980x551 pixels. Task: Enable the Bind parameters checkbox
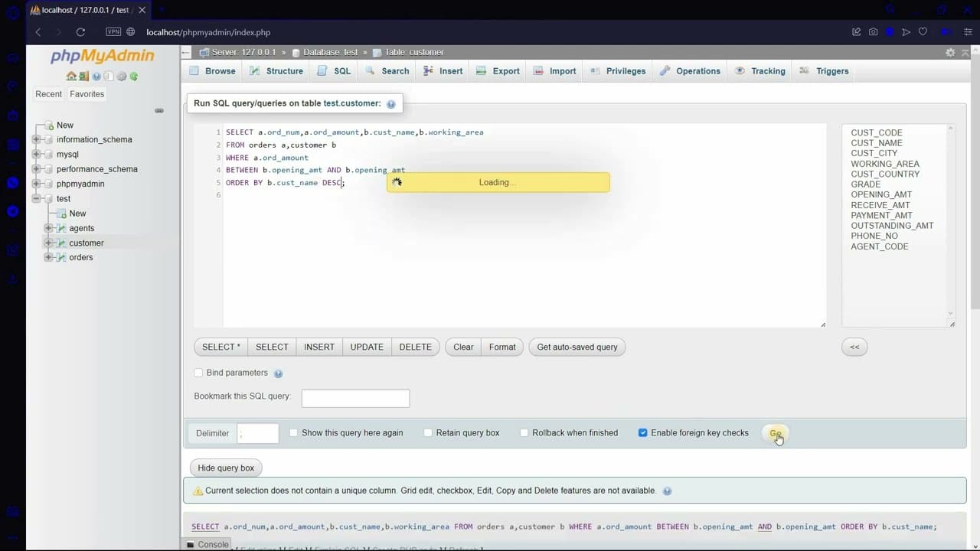[x=198, y=373]
